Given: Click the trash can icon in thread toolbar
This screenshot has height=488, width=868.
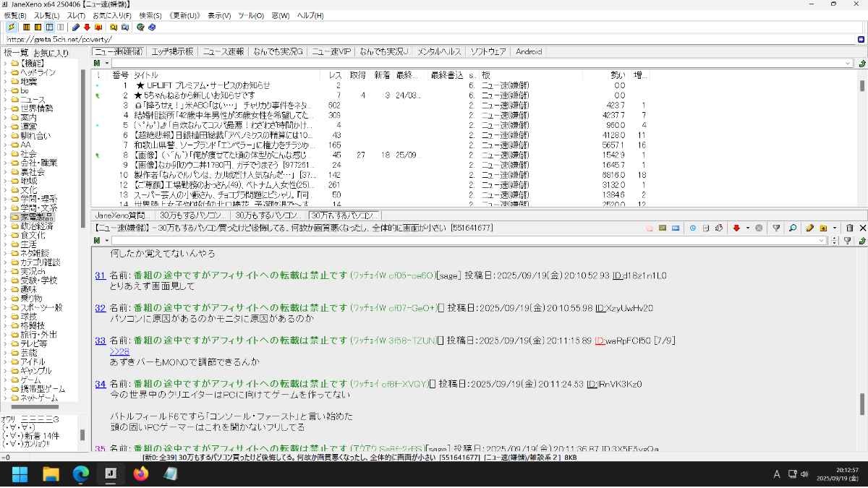Looking at the screenshot, I should point(849,228).
